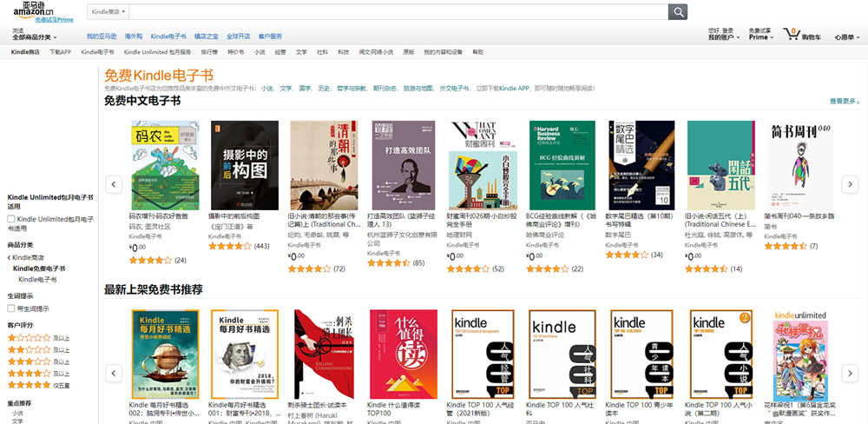
Task: Expand Prime 免费试享 dropdown
Action: [761, 37]
